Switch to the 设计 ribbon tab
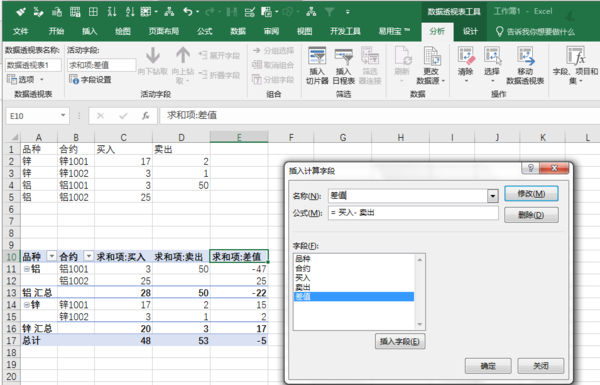Screen dimensions: 600x385 pyautogui.click(x=470, y=31)
